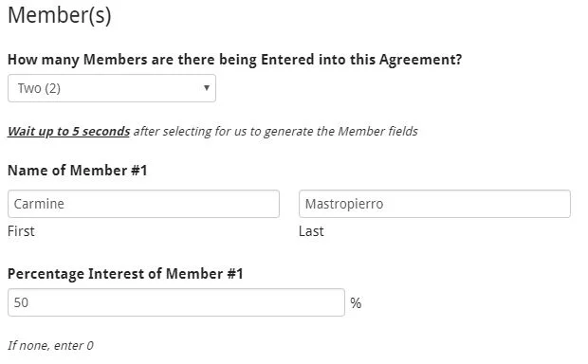Screen dimensions: 588x364
Task: Focus the First name input field
Action: click(143, 204)
